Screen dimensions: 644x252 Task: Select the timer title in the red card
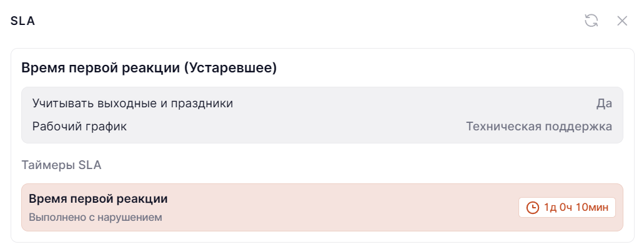pyautogui.click(x=98, y=199)
